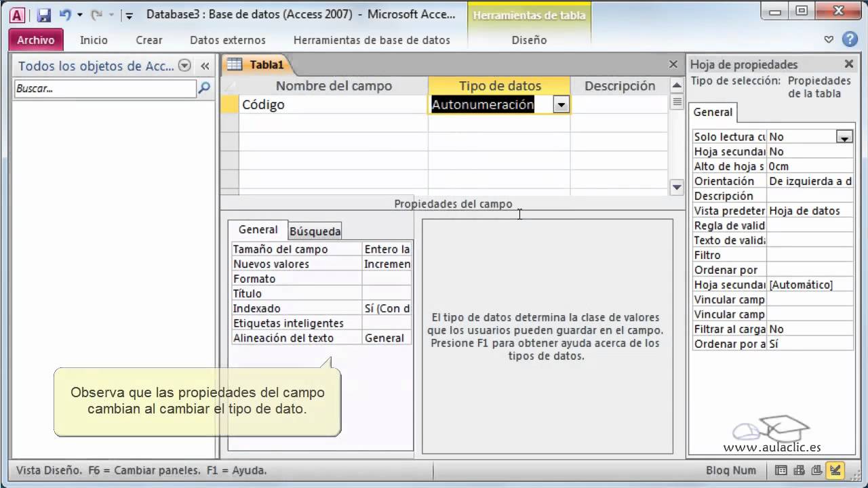This screenshot has width=868, height=488.
Task: Click the Nuevos valores property value
Action: point(387,264)
